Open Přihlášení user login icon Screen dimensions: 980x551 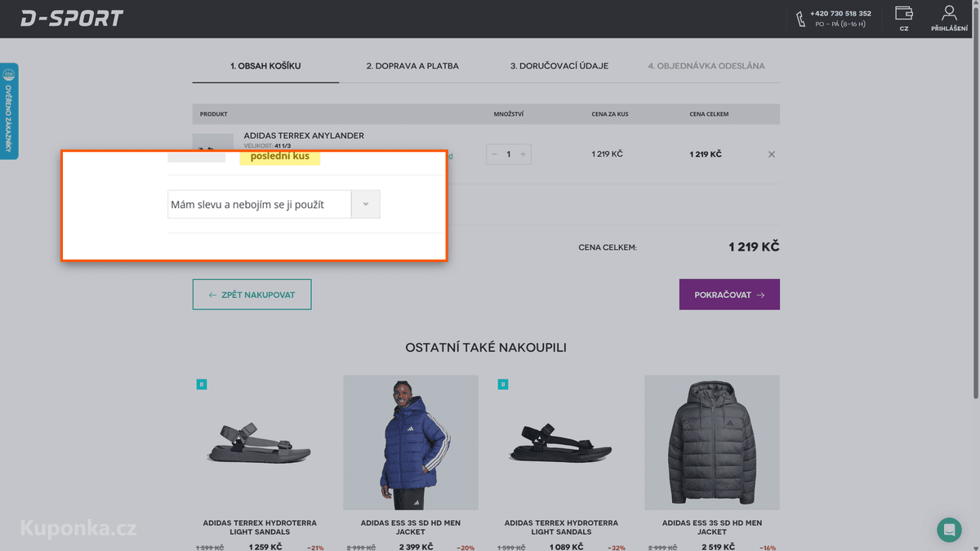pyautogui.click(x=948, y=18)
